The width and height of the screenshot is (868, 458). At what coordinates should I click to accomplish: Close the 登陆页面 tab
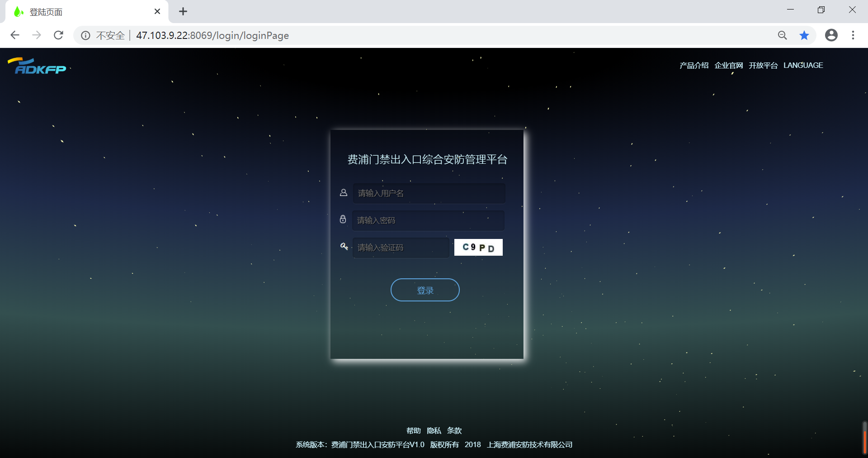(x=157, y=12)
